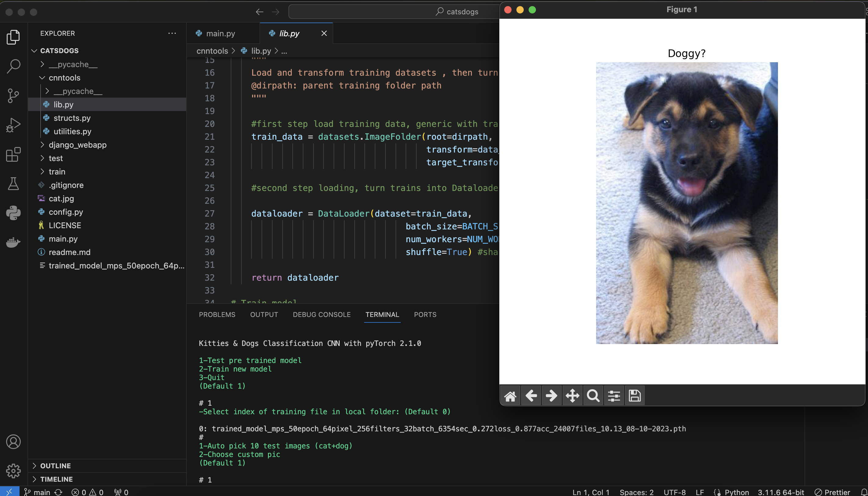Save the figure with disk icon
The image size is (868, 496).
pyautogui.click(x=635, y=396)
